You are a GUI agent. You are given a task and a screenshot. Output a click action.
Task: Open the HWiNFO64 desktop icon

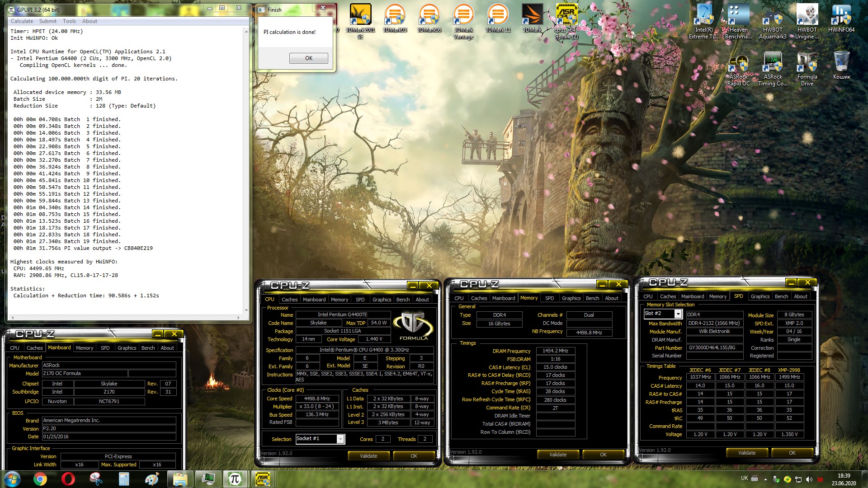841,18
